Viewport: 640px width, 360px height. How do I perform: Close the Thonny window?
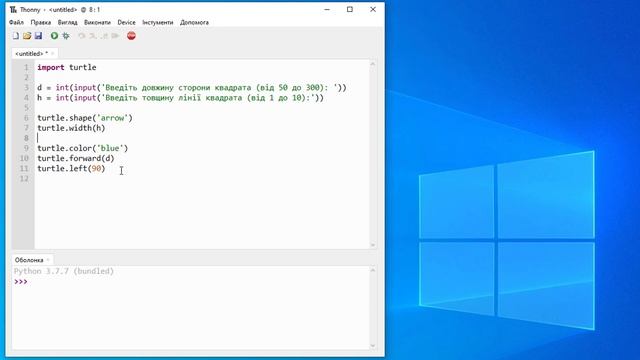click(x=373, y=9)
